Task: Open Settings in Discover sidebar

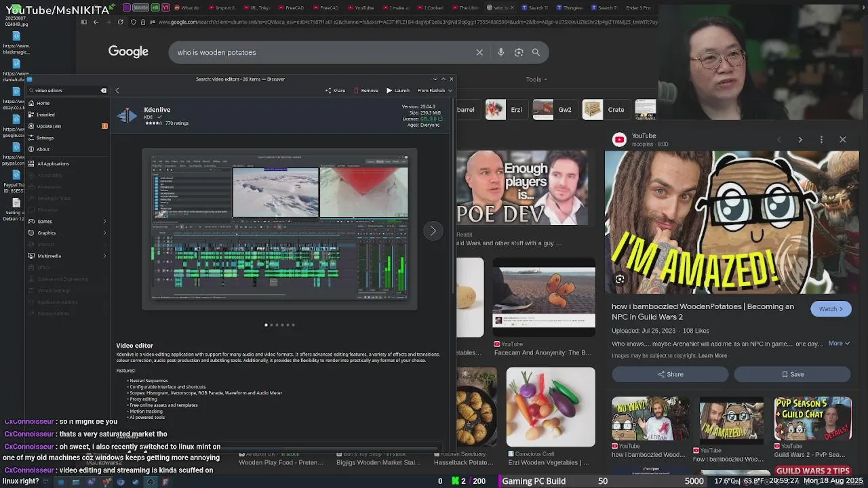Action: coord(68,138)
